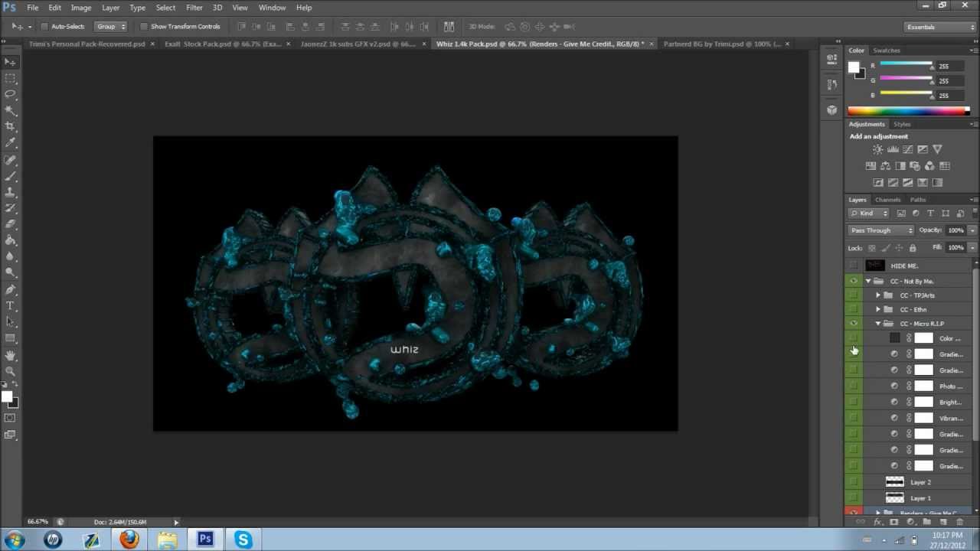Toggle Quick Mask mode
Screen dimensions: 980x551
click(x=10, y=418)
